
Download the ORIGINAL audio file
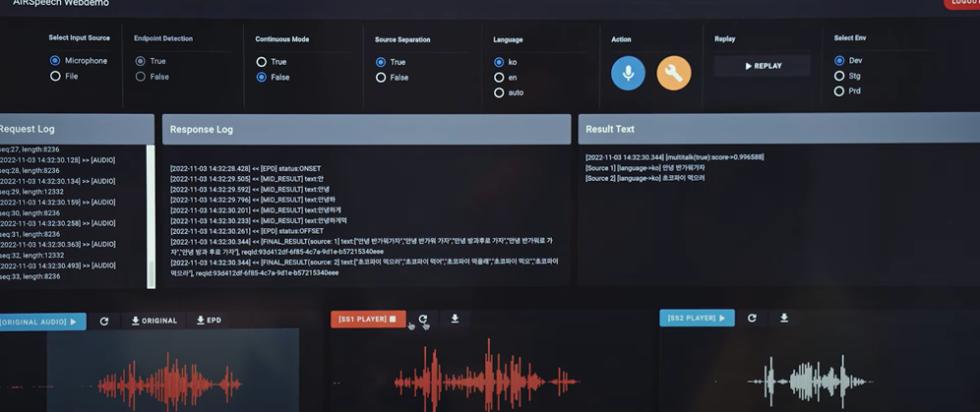[x=153, y=321]
